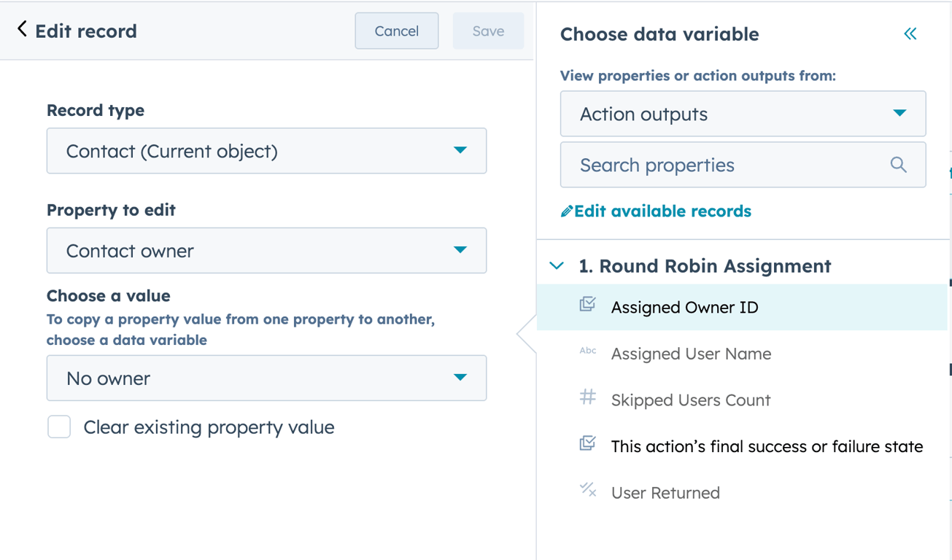Click the User Returned boolean icon
Image resolution: width=952 pixels, height=560 pixels.
pos(587,490)
